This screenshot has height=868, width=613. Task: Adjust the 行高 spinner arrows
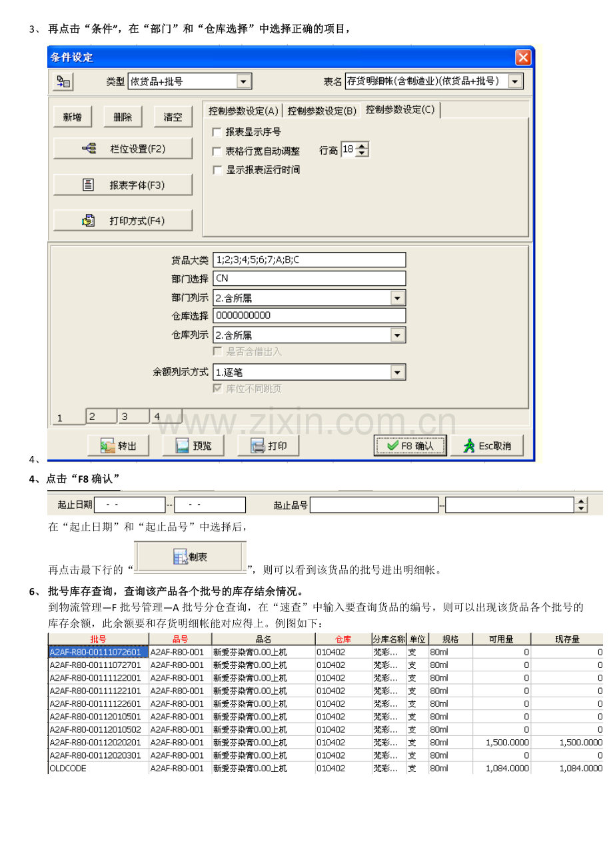tap(362, 150)
